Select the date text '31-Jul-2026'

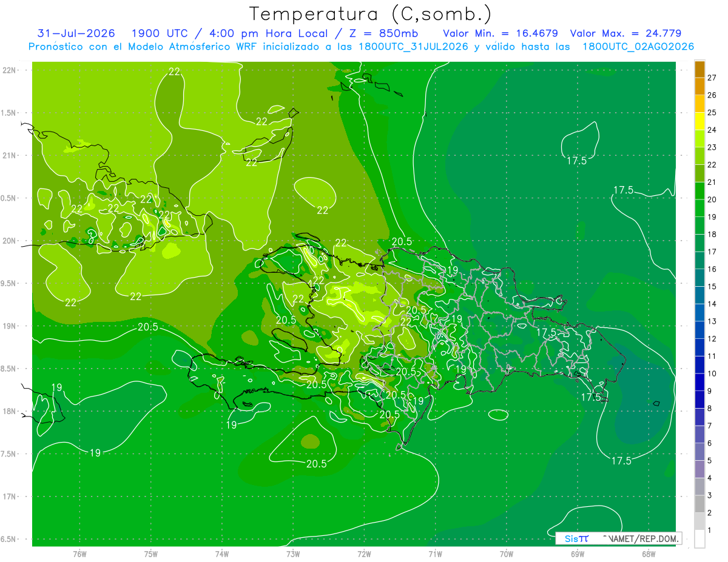point(76,33)
